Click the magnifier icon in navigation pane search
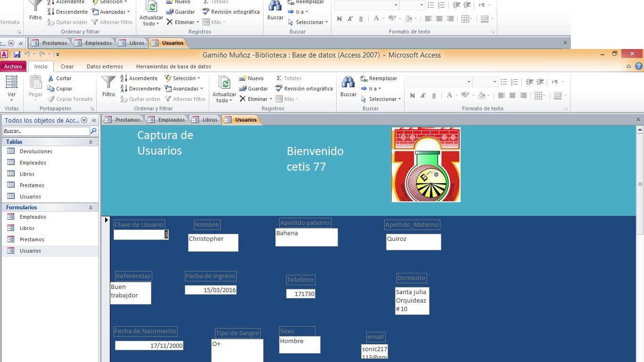 93,131
